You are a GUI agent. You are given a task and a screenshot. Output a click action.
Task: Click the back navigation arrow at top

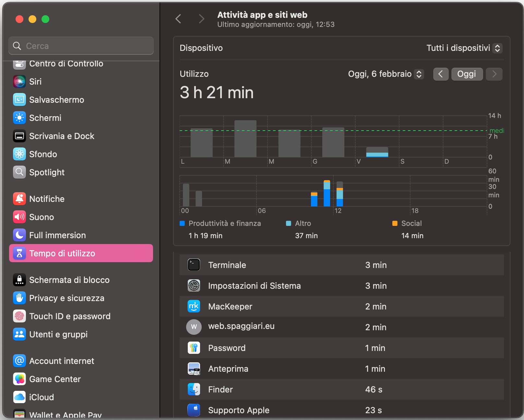[178, 18]
